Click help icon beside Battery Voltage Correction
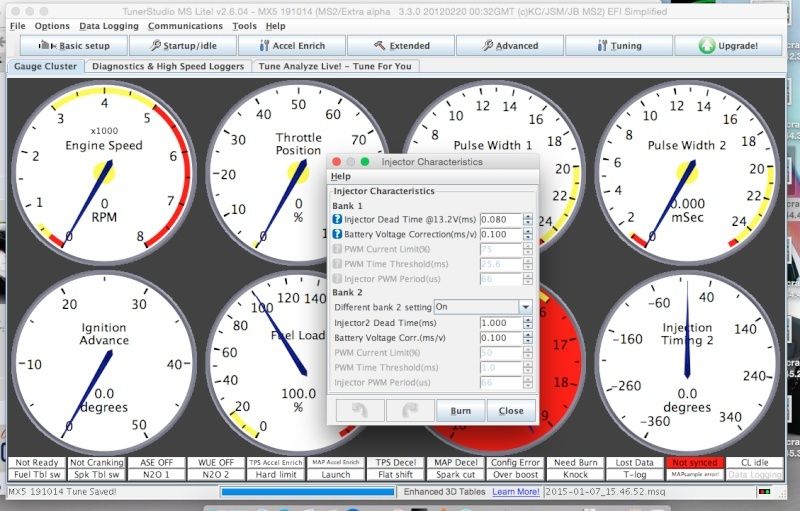Viewport: 800px width, 511px height. [x=337, y=234]
